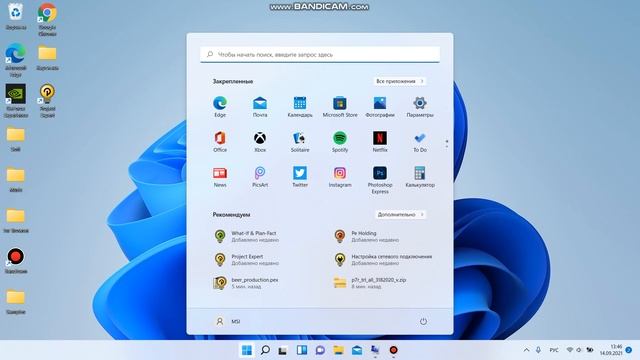Open the Xbox app
640x360 pixels.
(x=260, y=142)
